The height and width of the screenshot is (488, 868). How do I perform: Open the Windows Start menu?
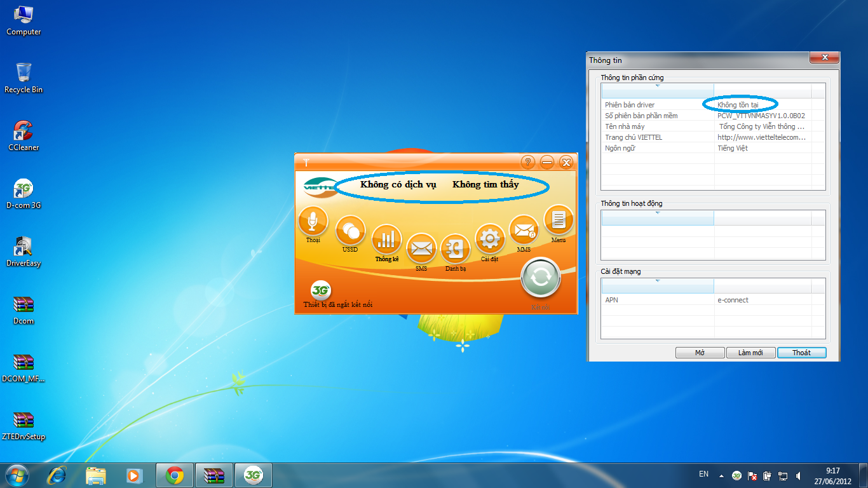pos(17,475)
